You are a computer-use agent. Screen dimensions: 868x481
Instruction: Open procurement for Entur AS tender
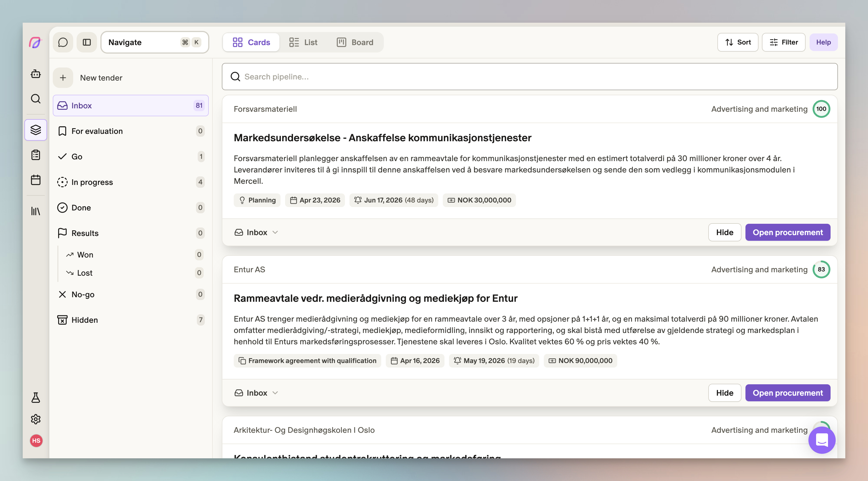pyautogui.click(x=787, y=393)
